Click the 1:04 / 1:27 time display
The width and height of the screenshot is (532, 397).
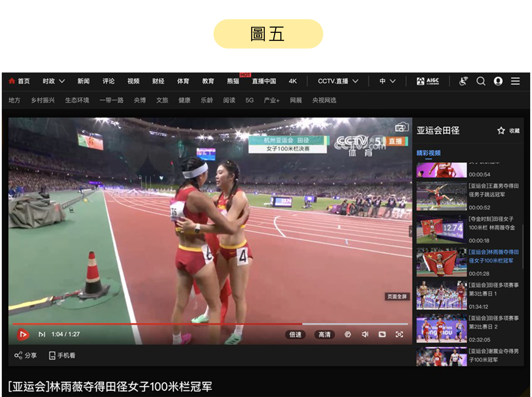click(66, 334)
